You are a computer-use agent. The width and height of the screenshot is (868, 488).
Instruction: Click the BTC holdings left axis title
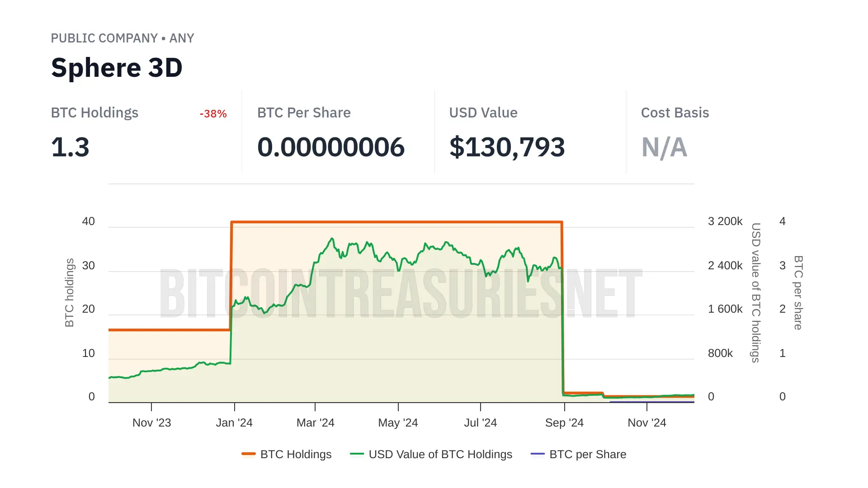point(70,292)
